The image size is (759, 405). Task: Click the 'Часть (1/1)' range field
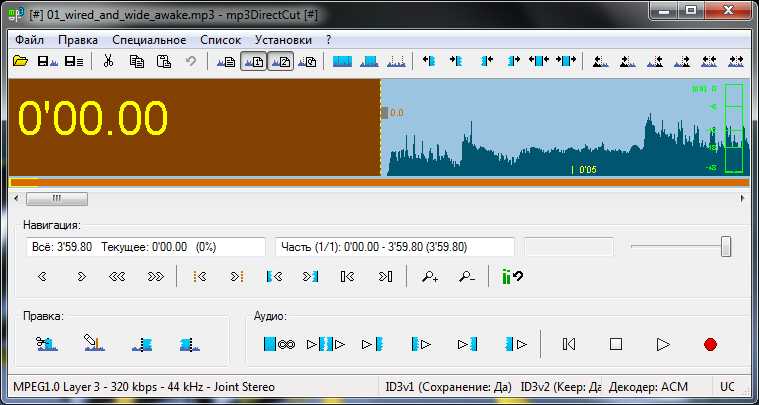pyautogui.click(x=395, y=247)
